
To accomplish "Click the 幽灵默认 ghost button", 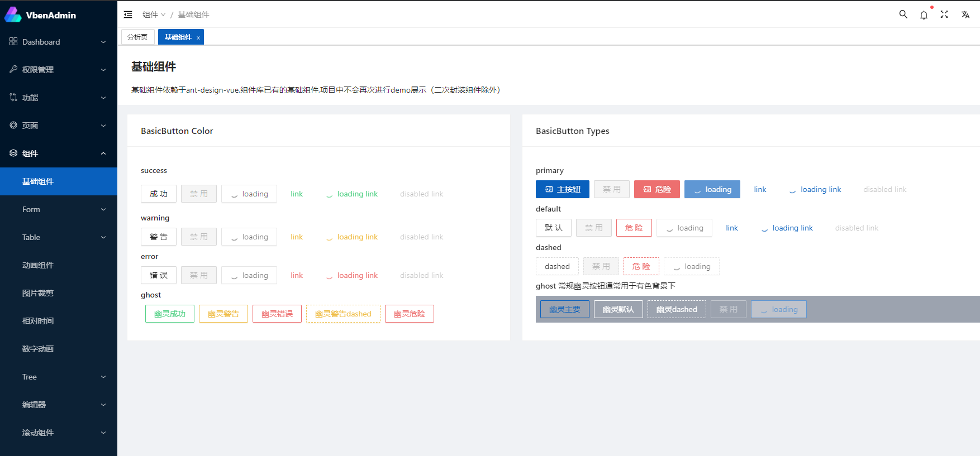I will (619, 309).
